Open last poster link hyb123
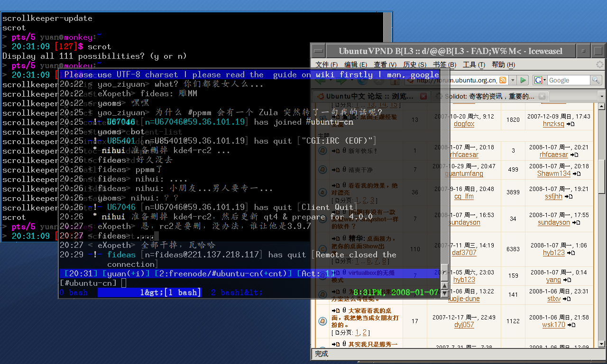Viewport: 607px width, 364px height. click(553, 253)
